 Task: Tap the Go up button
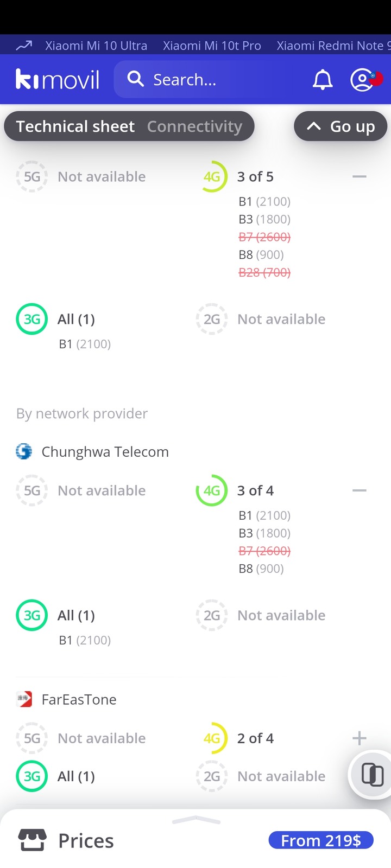click(x=340, y=126)
